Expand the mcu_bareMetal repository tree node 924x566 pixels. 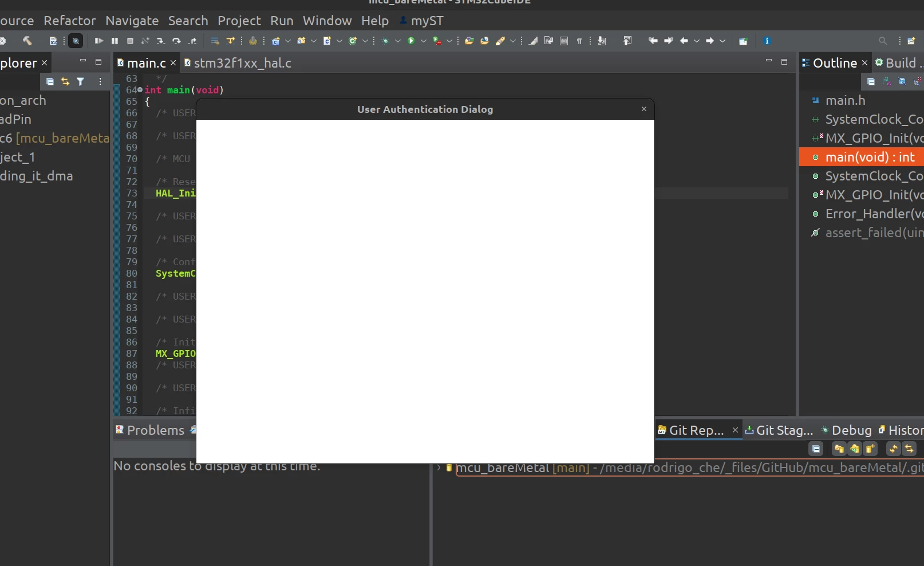pyautogui.click(x=439, y=467)
